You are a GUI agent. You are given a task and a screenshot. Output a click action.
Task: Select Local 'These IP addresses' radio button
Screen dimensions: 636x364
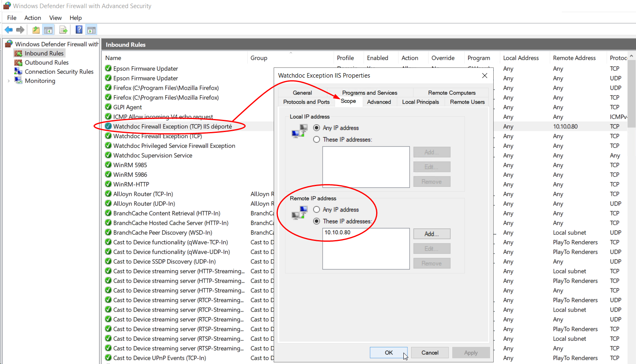tap(316, 139)
